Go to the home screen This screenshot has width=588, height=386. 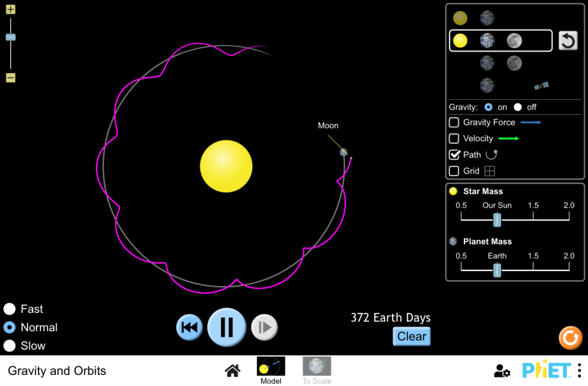[232, 371]
